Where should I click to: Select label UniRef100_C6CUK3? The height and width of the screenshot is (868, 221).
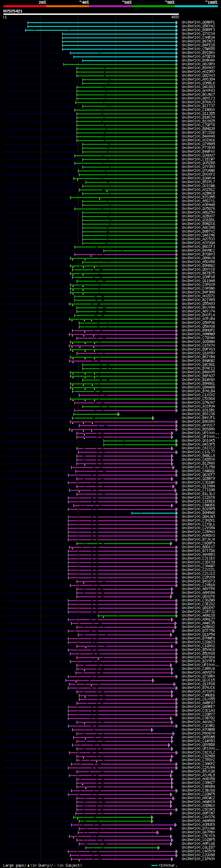point(198,810)
